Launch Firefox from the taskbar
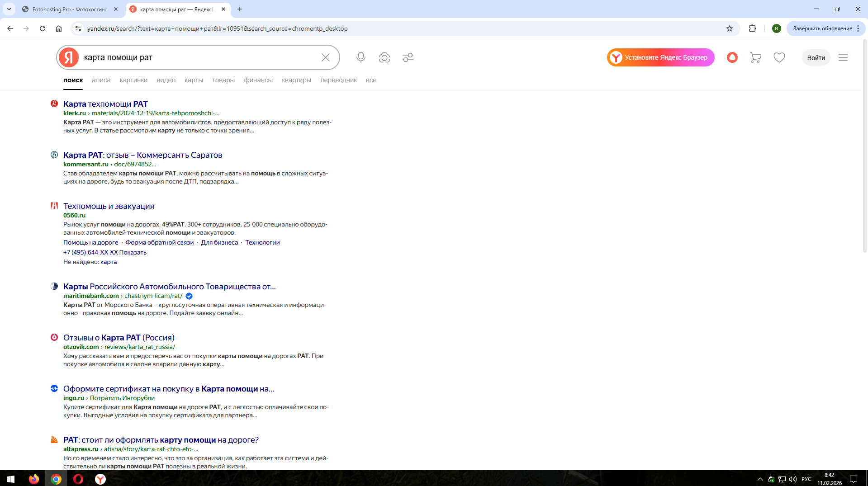This screenshot has width=868, height=486. [x=34, y=479]
